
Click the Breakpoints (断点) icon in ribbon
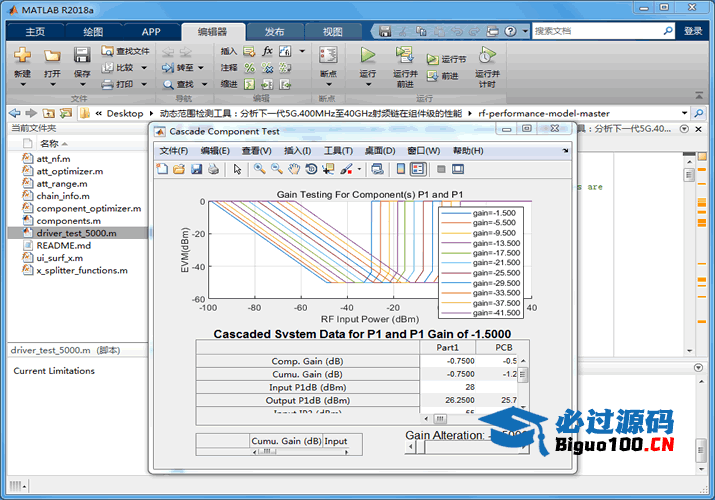[327, 56]
